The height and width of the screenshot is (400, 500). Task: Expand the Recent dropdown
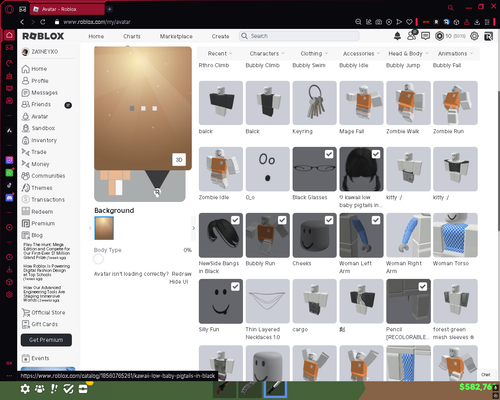pos(220,53)
